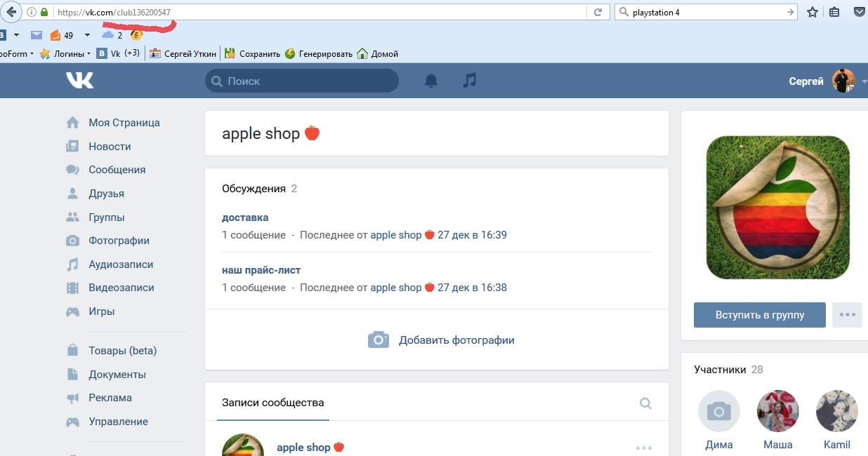Click the Сергей Уткин bookmark item
Image resolution: width=868 pixels, height=456 pixels.
[183, 53]
